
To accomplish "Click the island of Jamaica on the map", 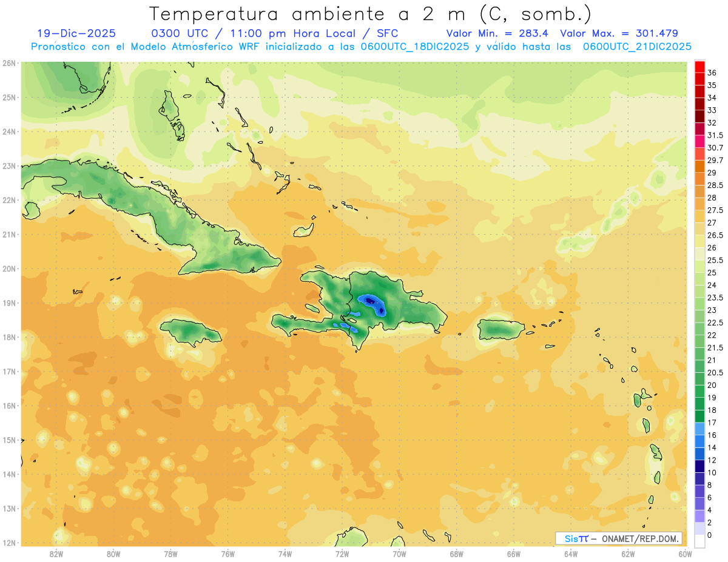I will tap(190, 331).
